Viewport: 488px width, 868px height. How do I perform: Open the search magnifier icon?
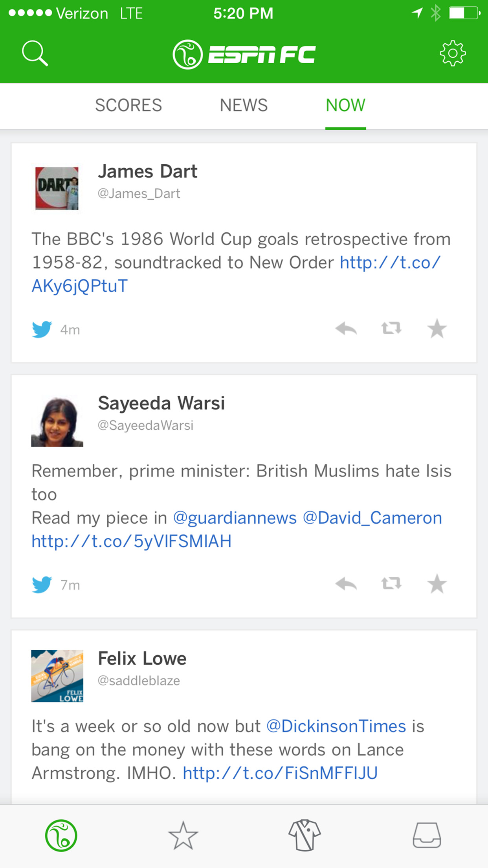coord(35,53)
